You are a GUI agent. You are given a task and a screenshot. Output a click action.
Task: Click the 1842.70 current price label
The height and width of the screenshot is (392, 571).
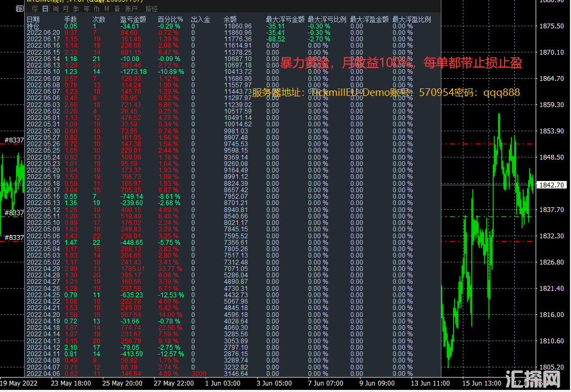[551, 185]
